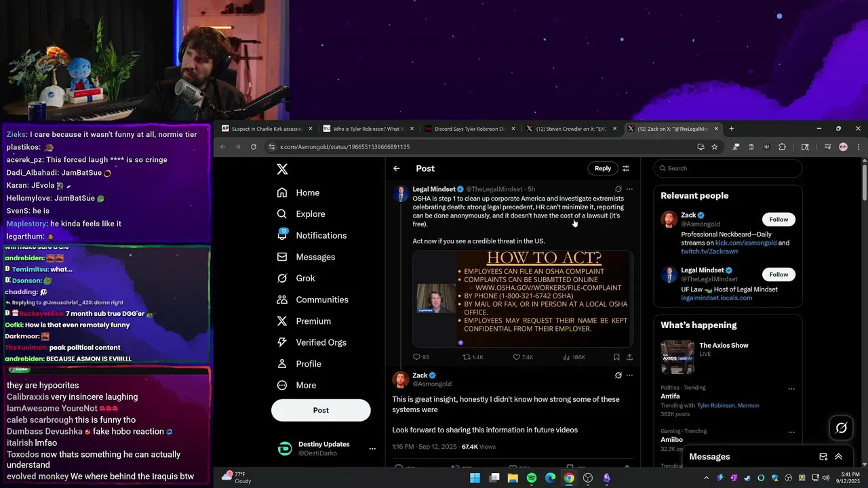Open Grok from sidebar
This screenshot has height=488, width=868.
[x=296, y=279]
